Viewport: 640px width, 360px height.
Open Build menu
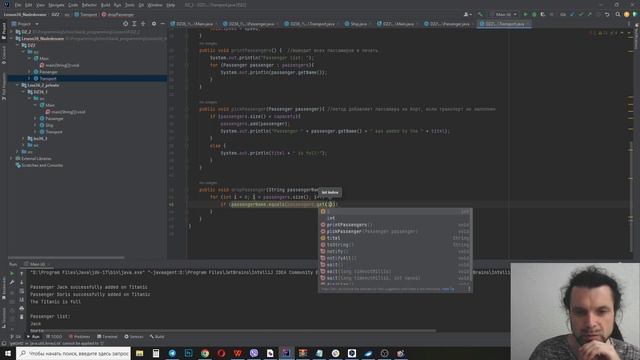point(105,5)
